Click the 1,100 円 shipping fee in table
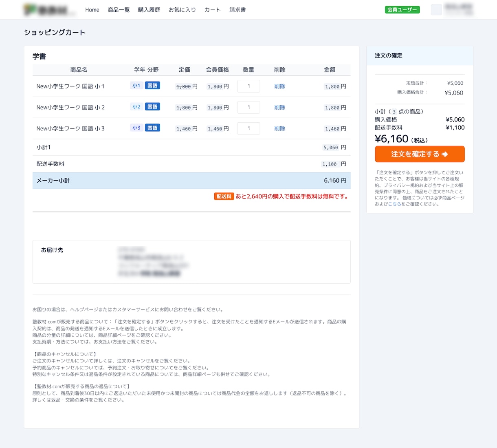This screenshot has height=448, width=497. [334, 164]
